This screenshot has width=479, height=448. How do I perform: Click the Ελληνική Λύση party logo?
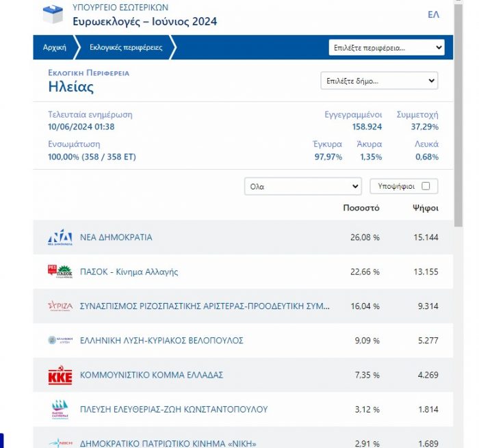point(60,340)
